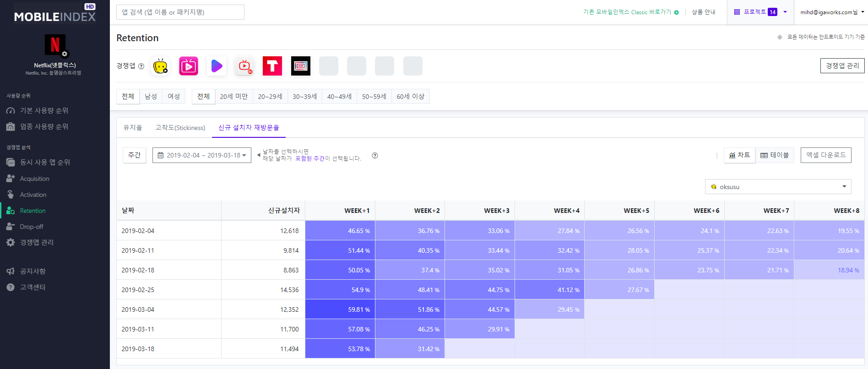Image resolution: width=868 pixels, height=369 pixels.
Task: Open the date range dropdown 2019-02-04 ~ 2019-03-18
Action: tap(202, 155)
